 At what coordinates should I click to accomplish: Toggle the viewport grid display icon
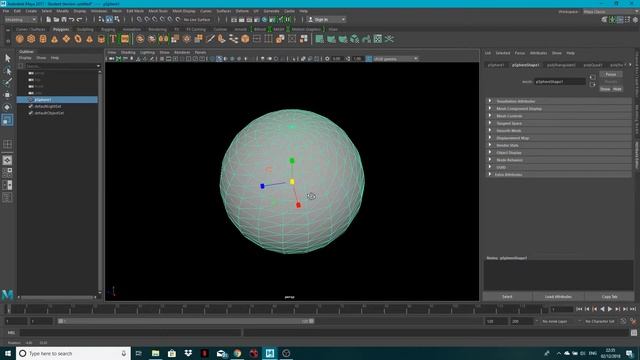(162, 59)
